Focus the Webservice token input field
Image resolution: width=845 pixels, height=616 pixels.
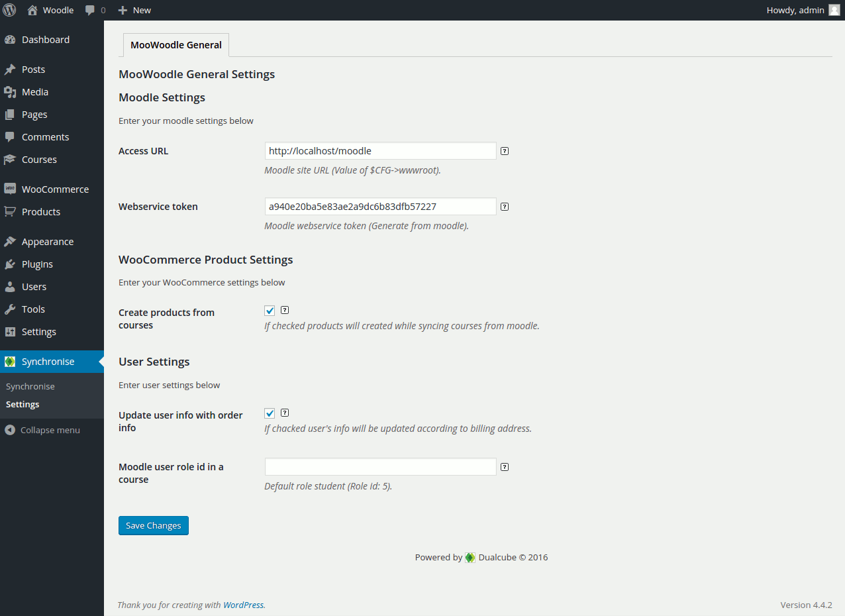click(380, 207)
